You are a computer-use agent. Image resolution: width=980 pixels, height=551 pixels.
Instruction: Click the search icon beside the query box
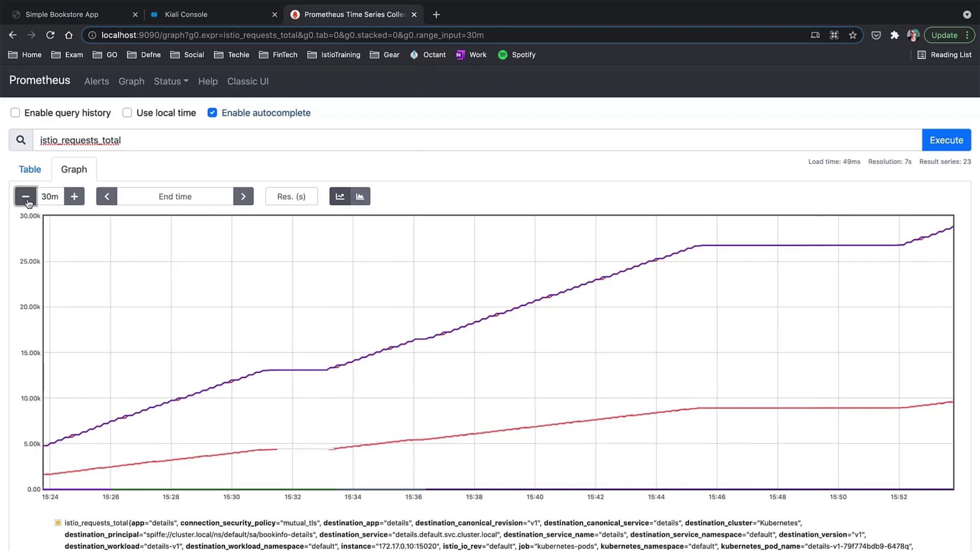click(21, 140)
